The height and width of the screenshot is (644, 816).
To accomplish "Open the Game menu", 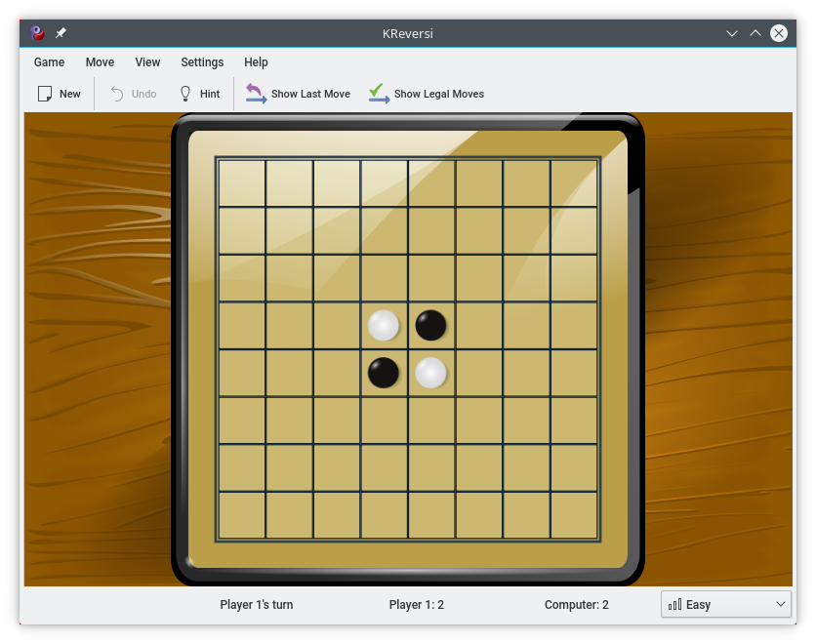I will point(49,61).
